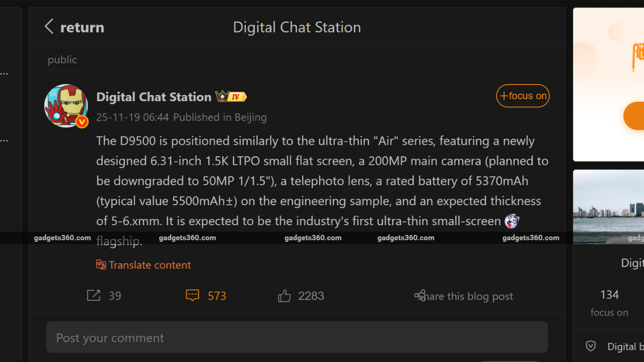Open the cityscape thumbnail in the sidebar
This screenshot has height=362, width=644.
pos(609,206)
